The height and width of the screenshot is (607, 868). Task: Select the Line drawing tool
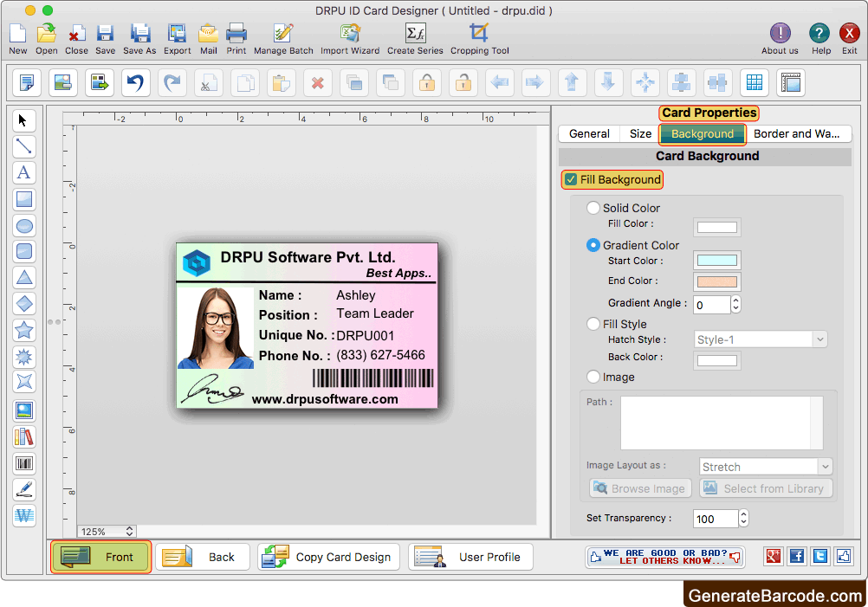point(23,146)
